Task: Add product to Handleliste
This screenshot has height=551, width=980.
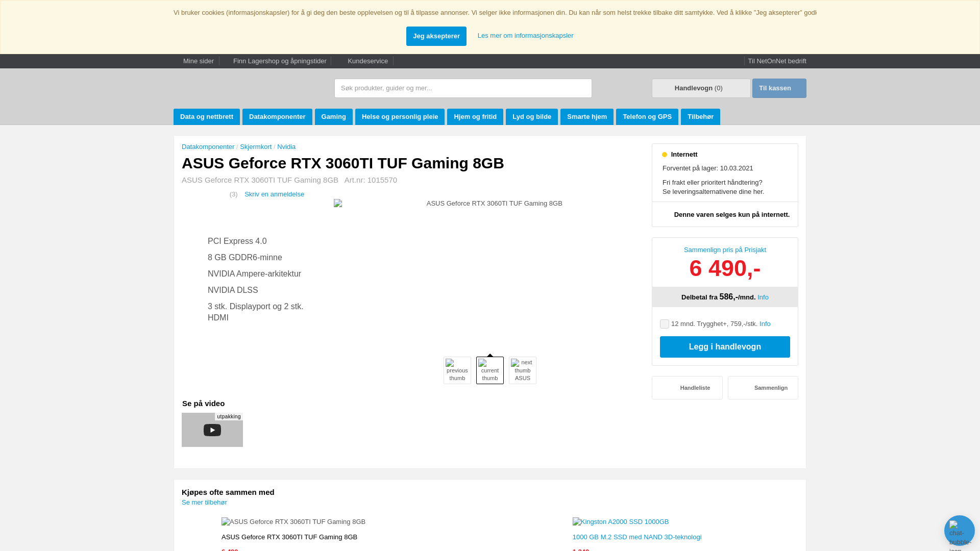Action: click(x=687, y=388)
